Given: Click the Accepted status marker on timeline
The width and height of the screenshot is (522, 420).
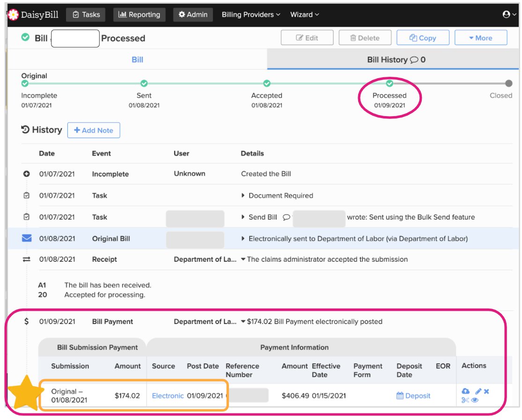Looking at the screenshot, I should [x=267, y=83].
